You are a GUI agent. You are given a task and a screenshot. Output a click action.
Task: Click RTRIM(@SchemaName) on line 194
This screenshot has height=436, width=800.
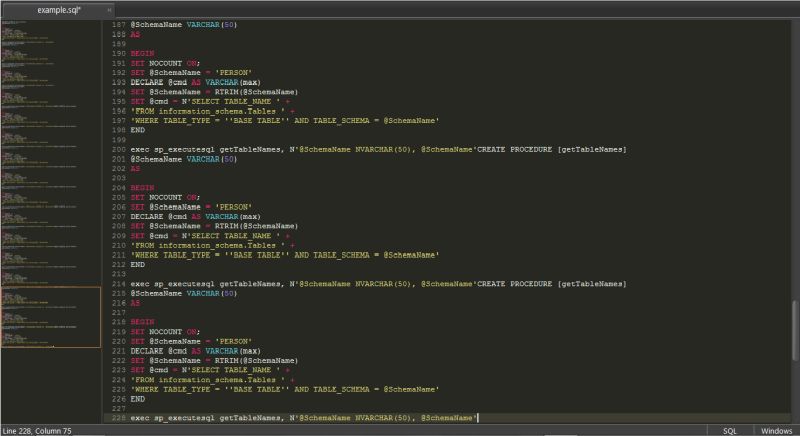tap(256, 92)
